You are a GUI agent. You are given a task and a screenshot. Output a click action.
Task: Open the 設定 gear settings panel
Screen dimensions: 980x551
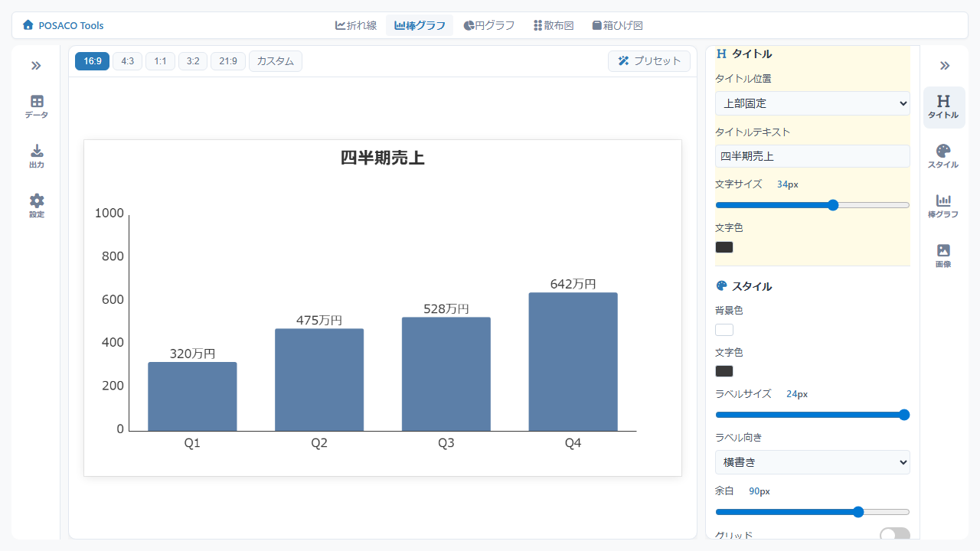pos(36,206)
